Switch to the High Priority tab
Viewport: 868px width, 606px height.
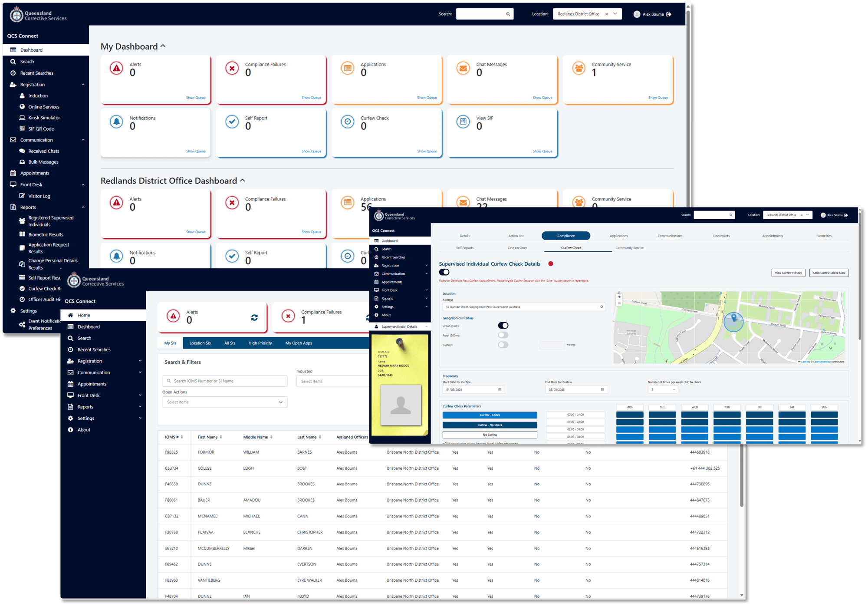(260, 343)
